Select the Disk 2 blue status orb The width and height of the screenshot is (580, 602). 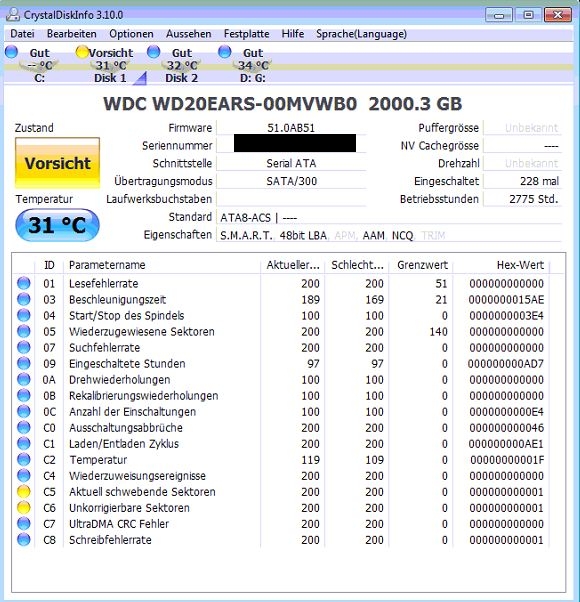(154, 52)
